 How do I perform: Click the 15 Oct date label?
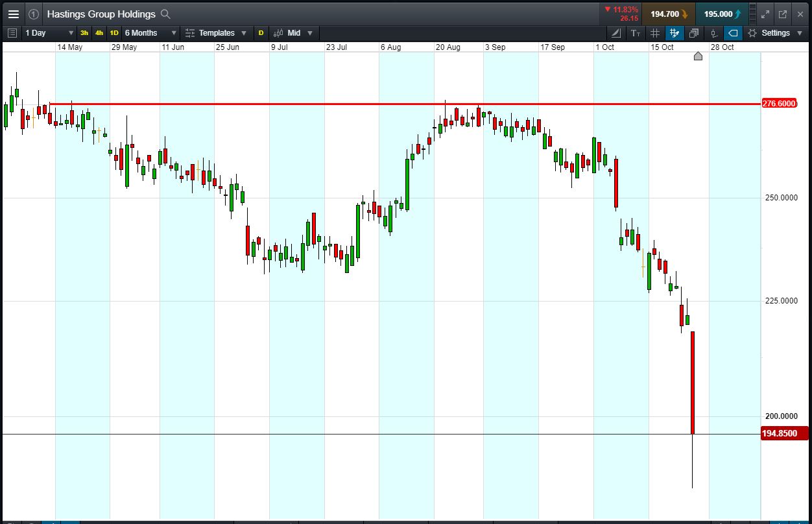(x=663, y=47)
